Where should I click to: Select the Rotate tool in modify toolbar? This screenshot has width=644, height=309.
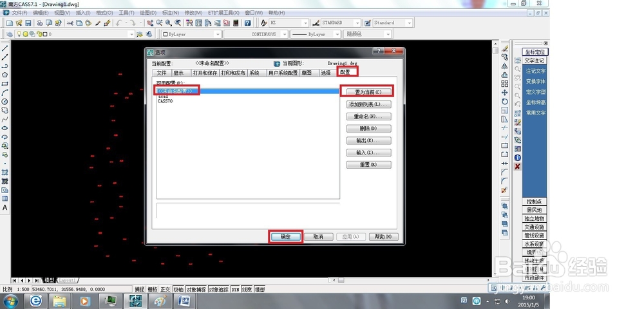coord(505,101)
